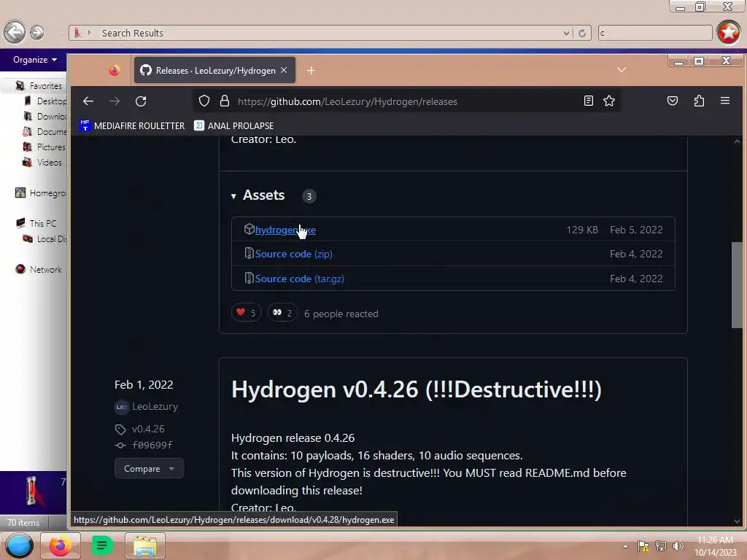Open commit f09699f link

click(x=152, y=446)
